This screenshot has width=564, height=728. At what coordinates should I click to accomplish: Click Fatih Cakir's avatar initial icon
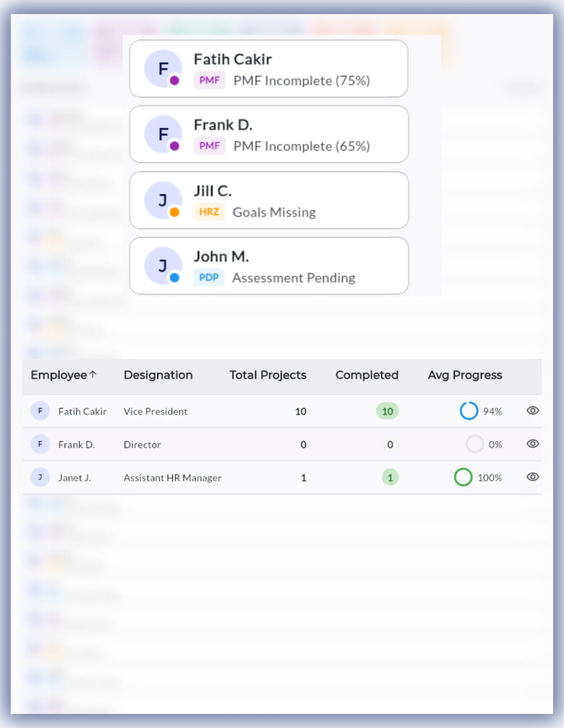163,68
